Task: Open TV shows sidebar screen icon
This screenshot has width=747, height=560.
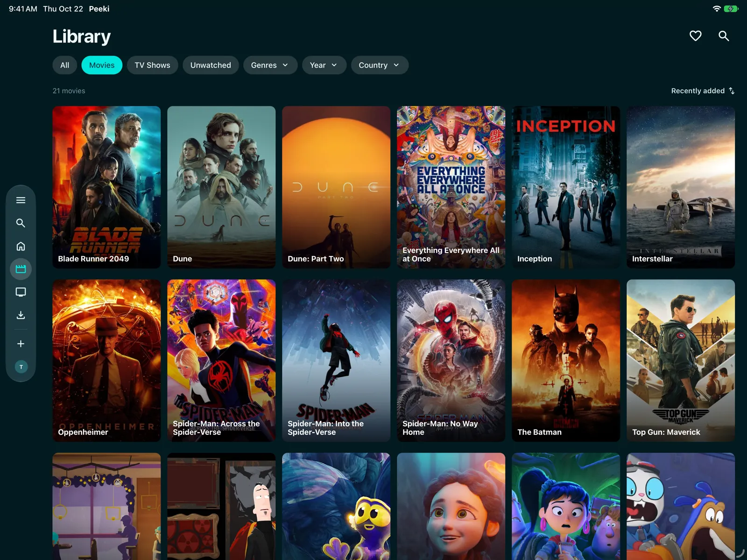Action: click(x=21, y=292)
